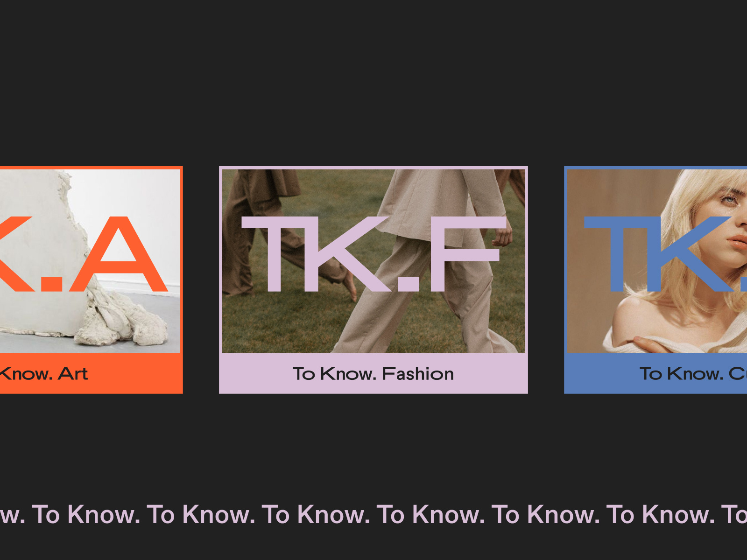
Task: Click the blue TK logo on Culture card
Action: (x=663, y=254)
